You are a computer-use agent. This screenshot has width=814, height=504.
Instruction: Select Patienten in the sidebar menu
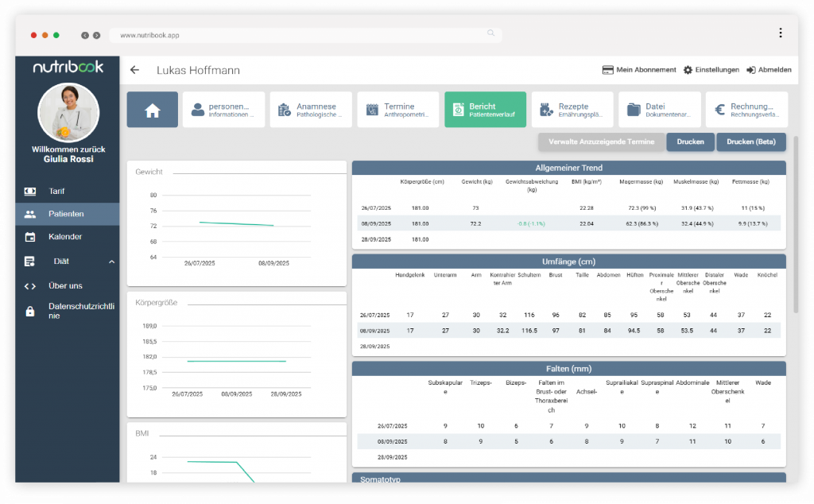click(x=67, y=214)
